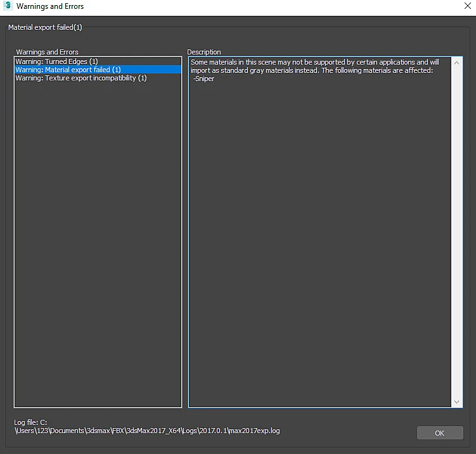
Task: Click the -Sniper material name in description
Action: coord(203,79)
